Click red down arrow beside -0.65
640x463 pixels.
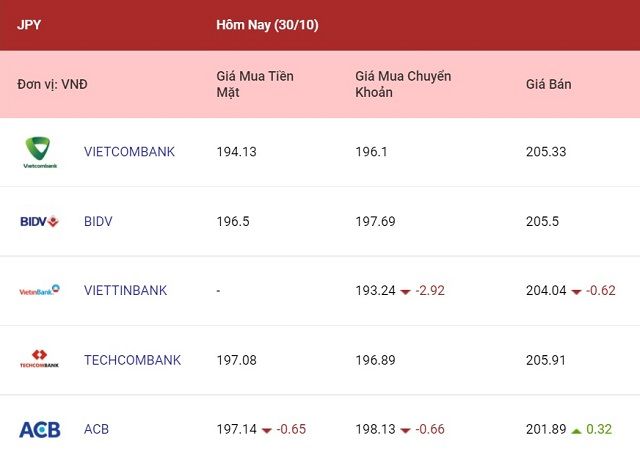point(267,430)
